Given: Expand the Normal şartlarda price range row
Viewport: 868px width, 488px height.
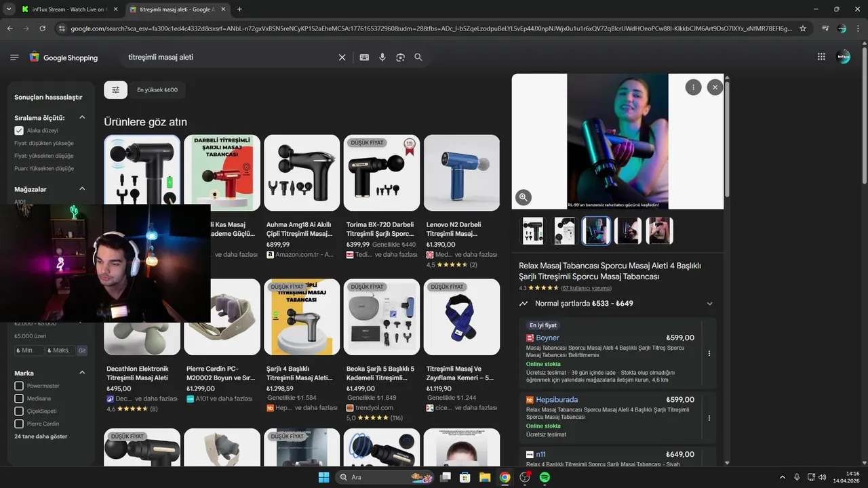Looking at the screenshot, I should tap(617, 304).
